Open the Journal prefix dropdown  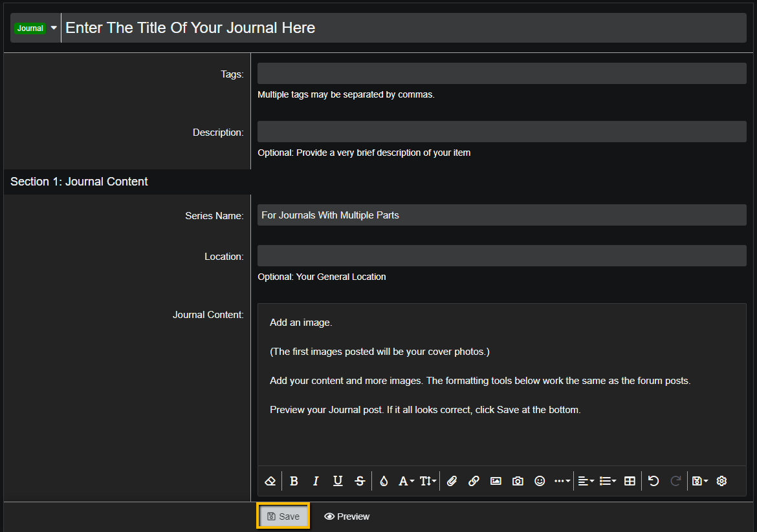click(36, 28)
